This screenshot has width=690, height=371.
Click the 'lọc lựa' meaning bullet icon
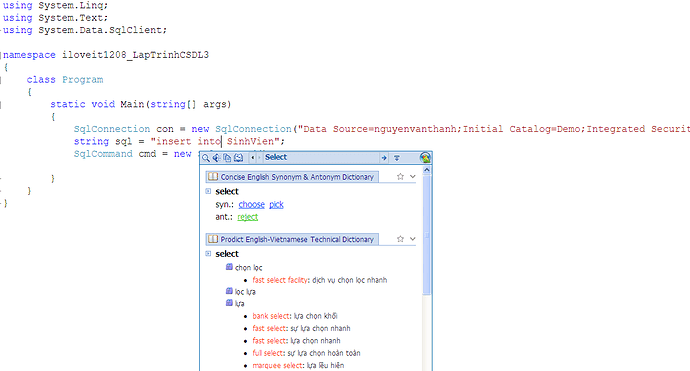[229, 291]
